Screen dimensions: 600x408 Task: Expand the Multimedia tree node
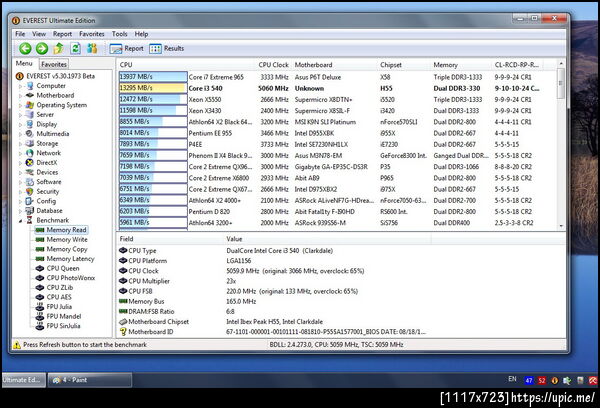21,134
